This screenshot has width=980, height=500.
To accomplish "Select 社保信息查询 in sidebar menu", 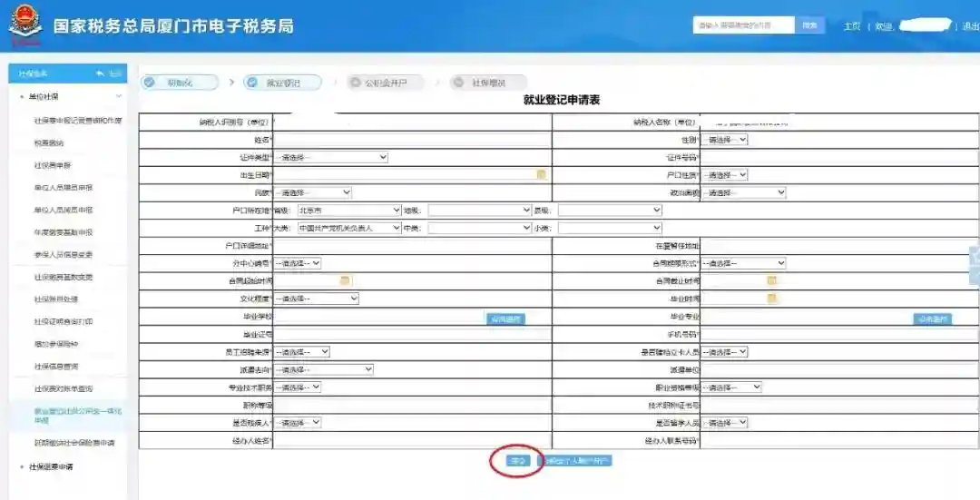I will [56, 367].
